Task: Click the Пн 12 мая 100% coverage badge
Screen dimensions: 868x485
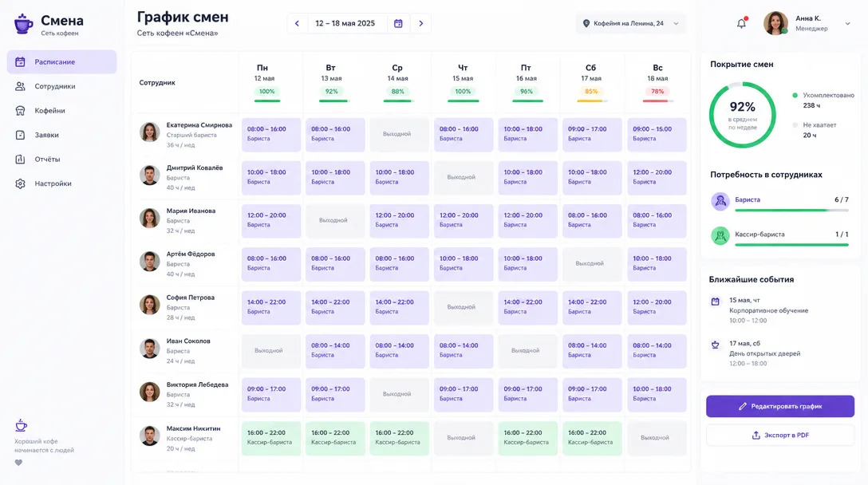Action: (x=266, y=92)
